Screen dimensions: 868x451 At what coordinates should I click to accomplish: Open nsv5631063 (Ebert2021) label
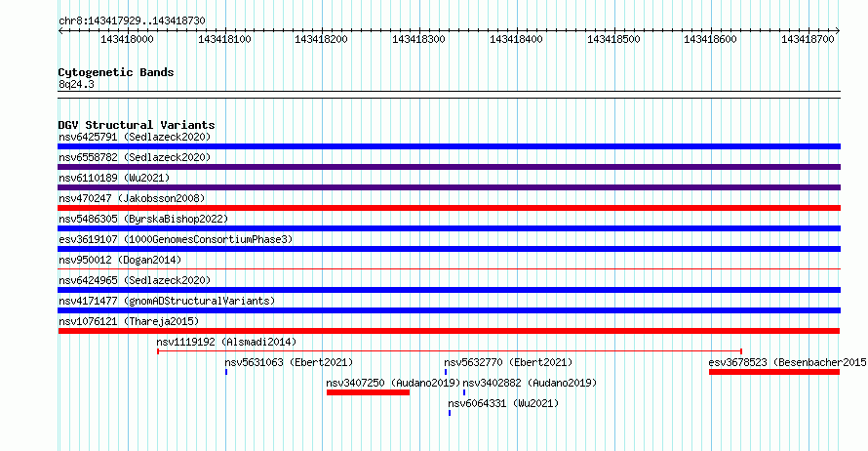pyautogui.click(x=289, y=362)
